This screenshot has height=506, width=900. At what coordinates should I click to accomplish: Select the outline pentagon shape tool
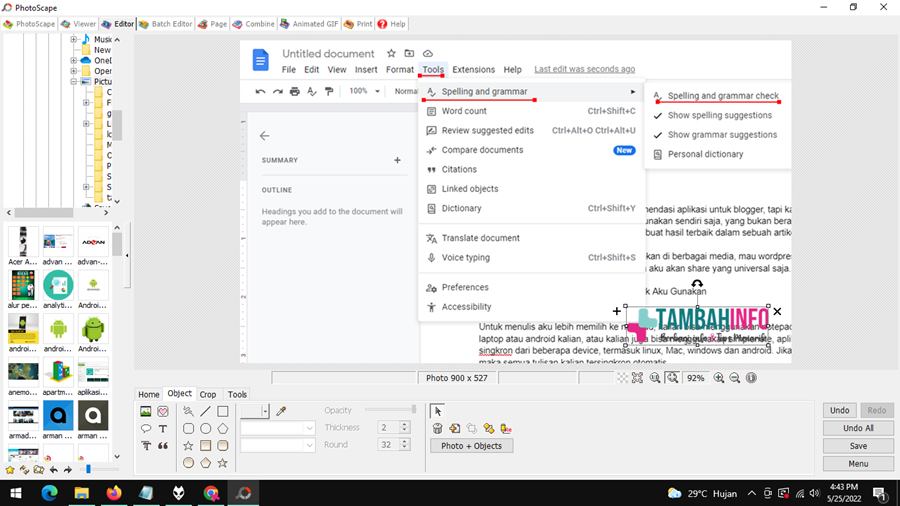click(x=223, y=429)
